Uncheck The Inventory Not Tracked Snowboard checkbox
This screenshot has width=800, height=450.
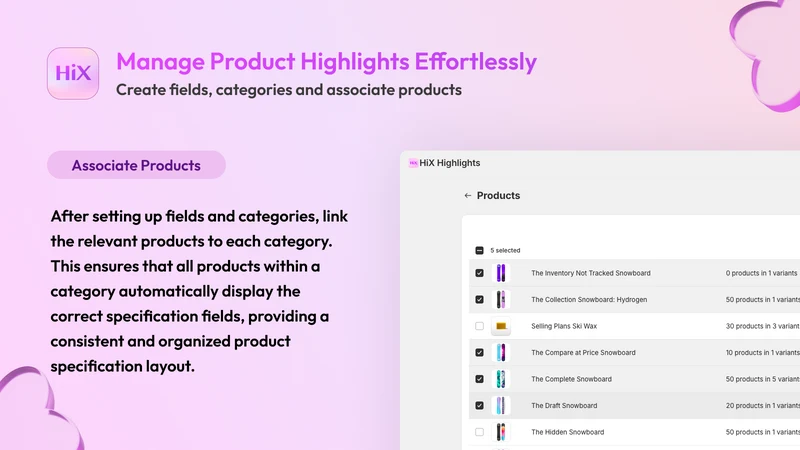[479, 273]
